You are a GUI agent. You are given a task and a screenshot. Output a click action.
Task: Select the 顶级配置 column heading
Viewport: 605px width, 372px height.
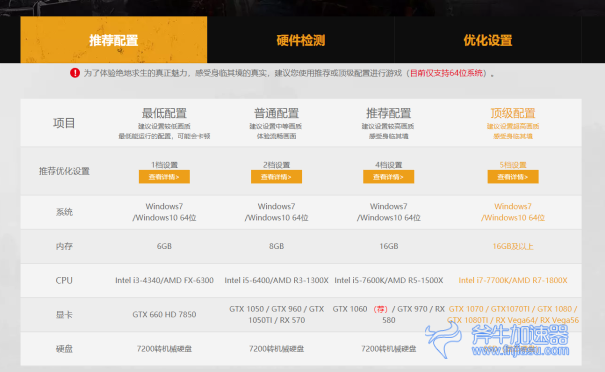(513, 113)
